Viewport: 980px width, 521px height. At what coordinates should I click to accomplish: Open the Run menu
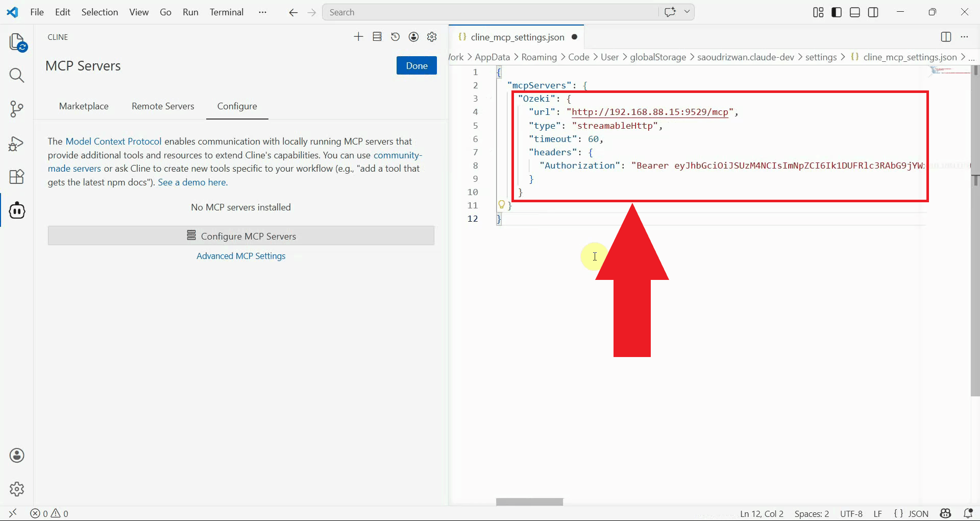[x=190, y=12]
